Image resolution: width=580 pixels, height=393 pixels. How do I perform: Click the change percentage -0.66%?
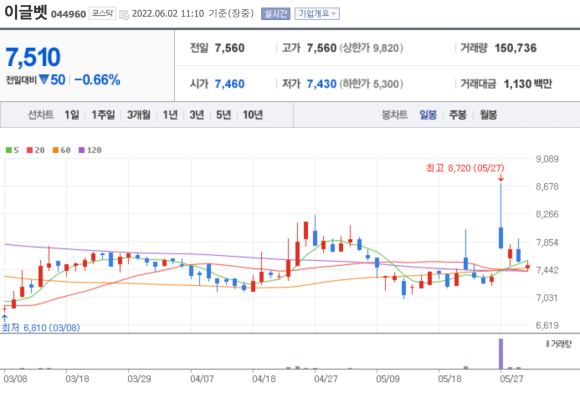97,80
